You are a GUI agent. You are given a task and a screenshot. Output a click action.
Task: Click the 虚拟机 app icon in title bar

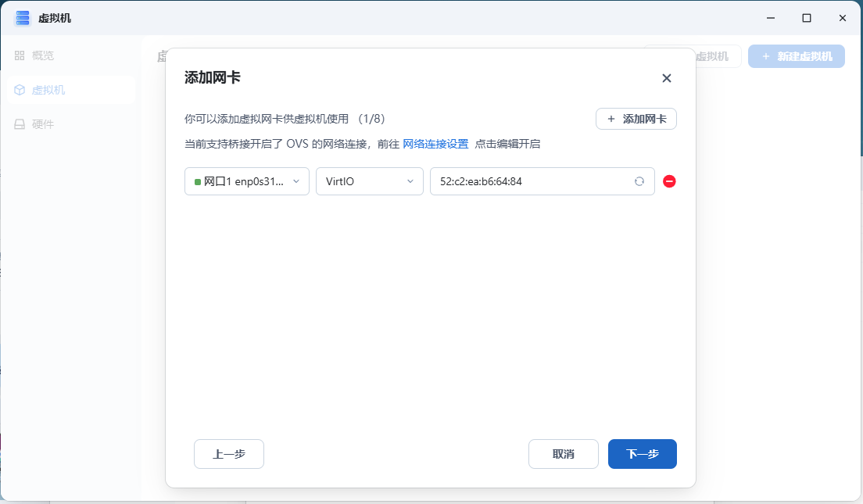22,17
